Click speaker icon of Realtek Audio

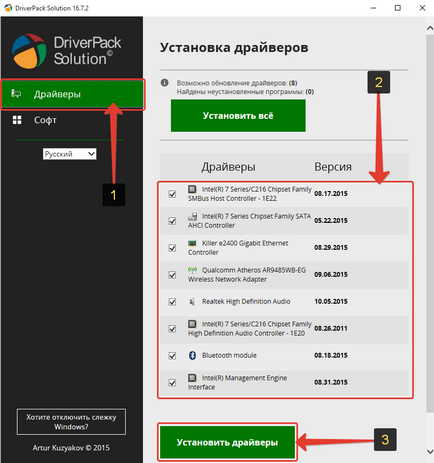[x=192, y=302]
